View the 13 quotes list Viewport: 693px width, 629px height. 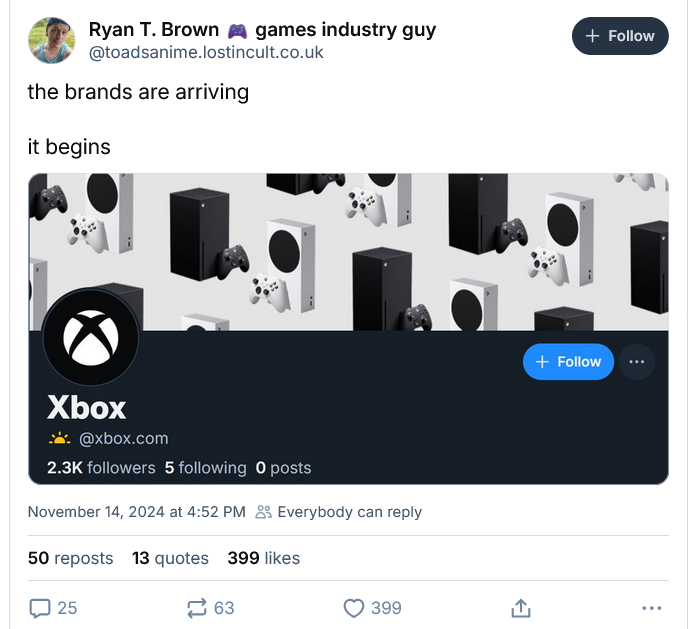(170, 558)
